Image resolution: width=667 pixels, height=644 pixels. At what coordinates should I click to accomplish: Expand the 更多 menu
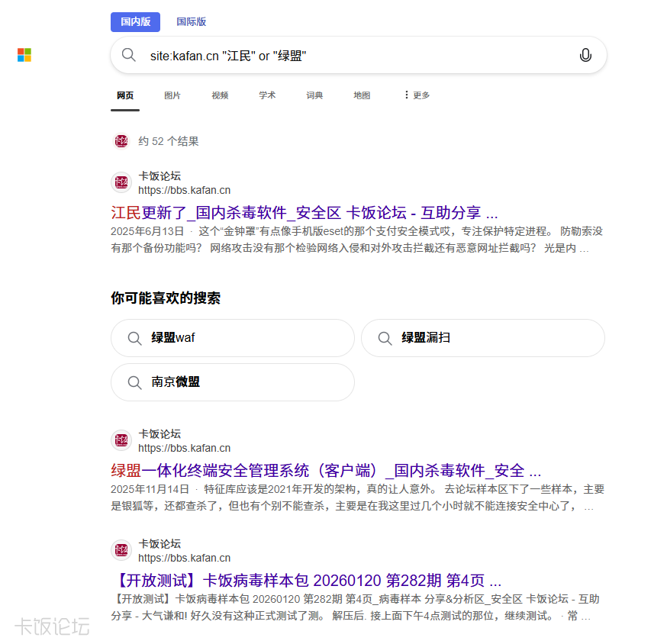[417, 95]
